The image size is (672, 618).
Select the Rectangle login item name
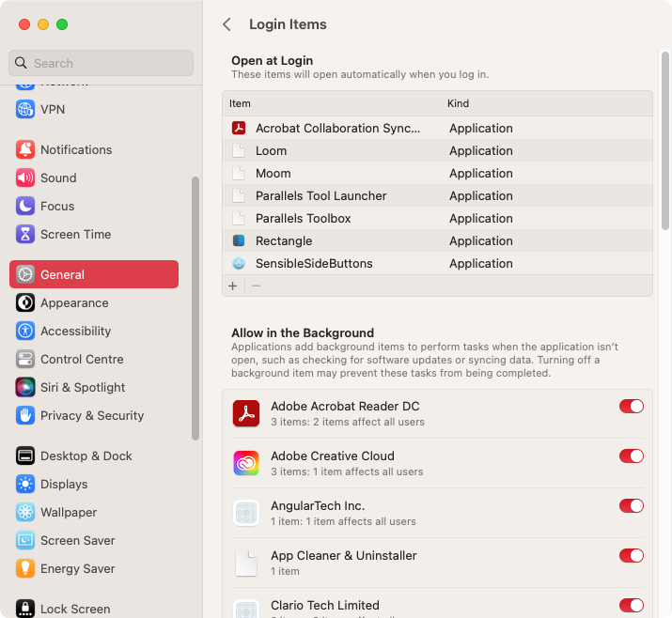pos(284,240)
